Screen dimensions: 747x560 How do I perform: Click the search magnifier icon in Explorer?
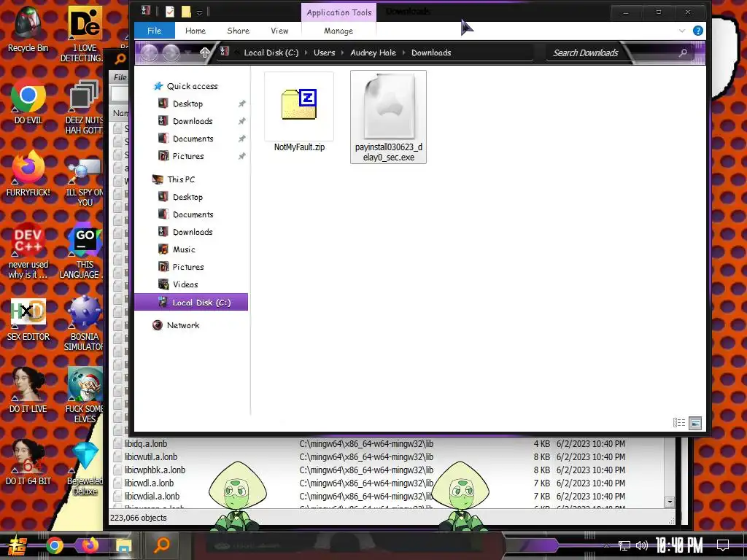click(x=683, y=52)
